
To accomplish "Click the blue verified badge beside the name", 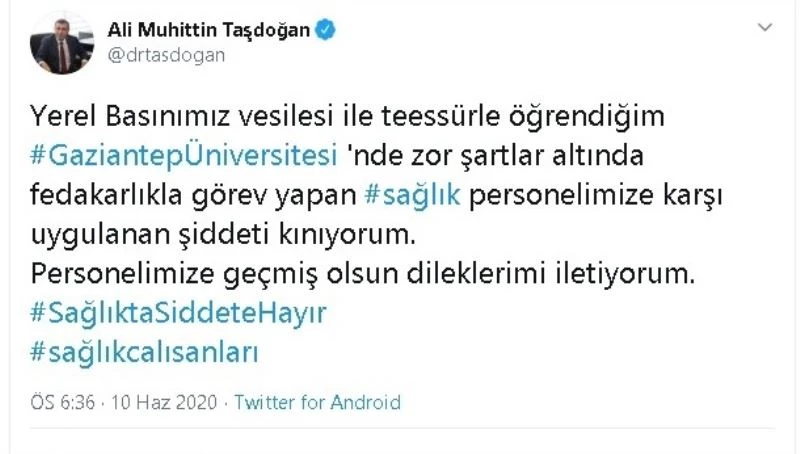I will [324, 31].
